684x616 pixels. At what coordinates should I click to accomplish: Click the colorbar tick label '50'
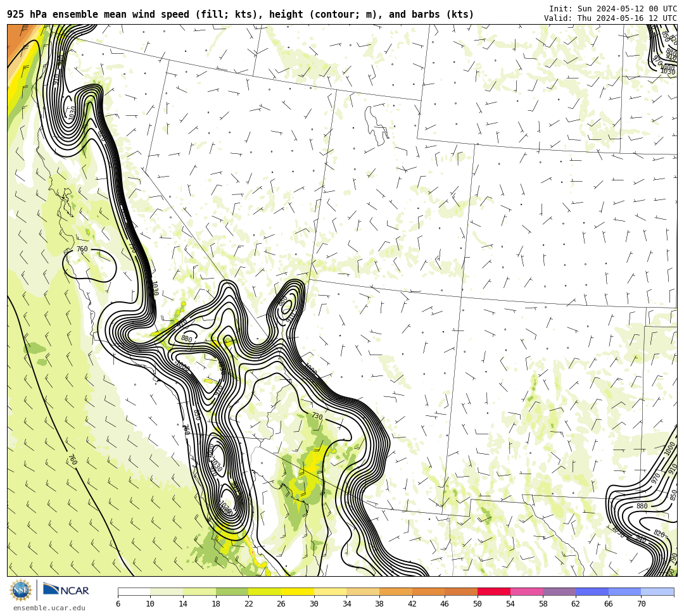tap(478, 604)
